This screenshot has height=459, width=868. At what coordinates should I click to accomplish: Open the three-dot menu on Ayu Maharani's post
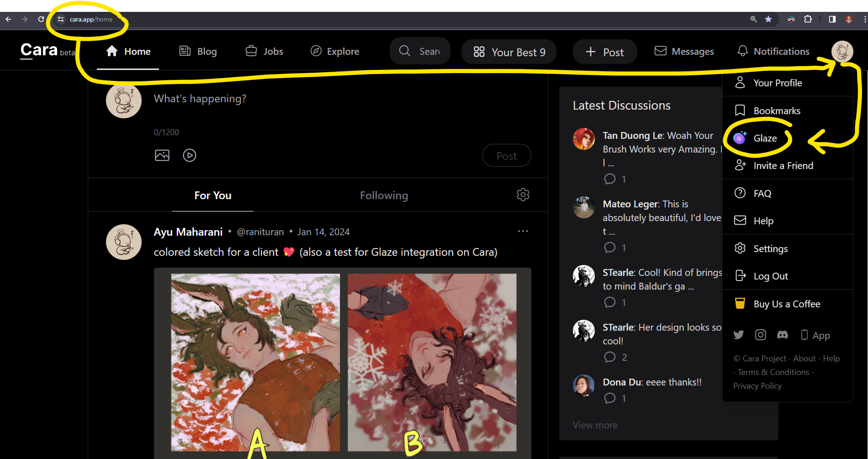click(x=523, y=232)
